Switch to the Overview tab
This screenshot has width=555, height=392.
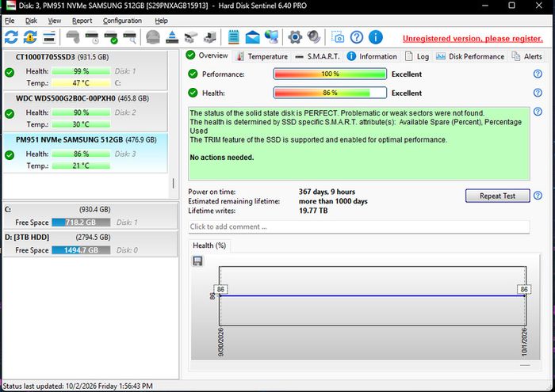coord(208,55)
